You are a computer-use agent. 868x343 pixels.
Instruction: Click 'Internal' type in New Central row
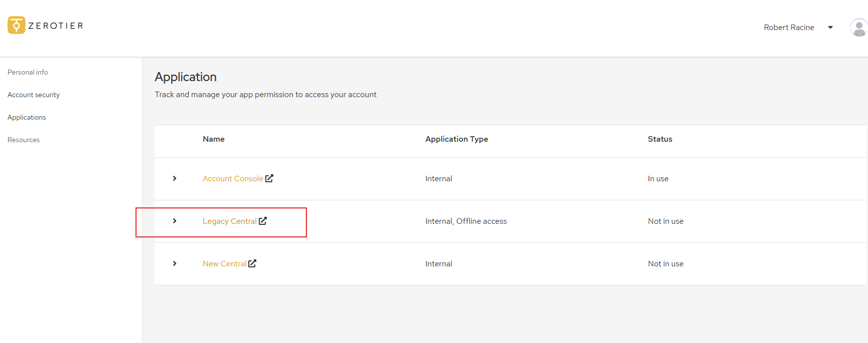(439, 264)
